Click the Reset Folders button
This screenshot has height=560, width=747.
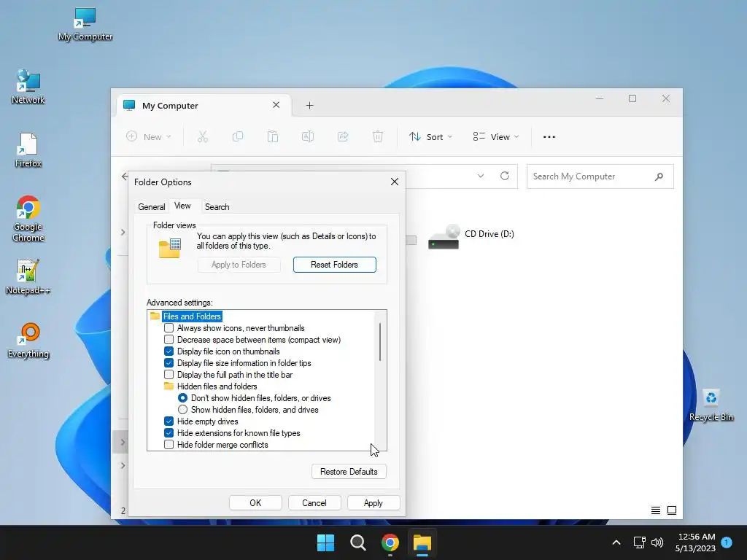coord(334,265)
